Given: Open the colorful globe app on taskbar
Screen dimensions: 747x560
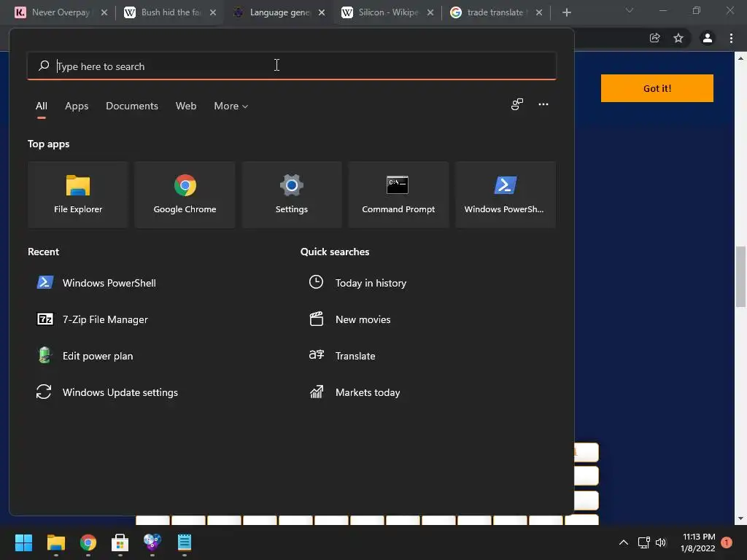Looking at the screenshot, I should click(x=152, y=542).
